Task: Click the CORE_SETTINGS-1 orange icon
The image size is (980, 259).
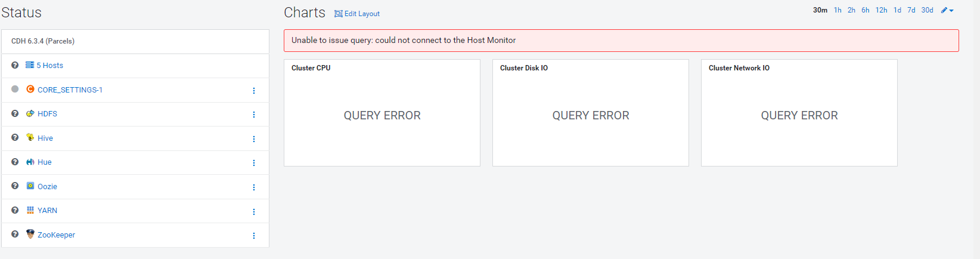Action: coord(30,90)
